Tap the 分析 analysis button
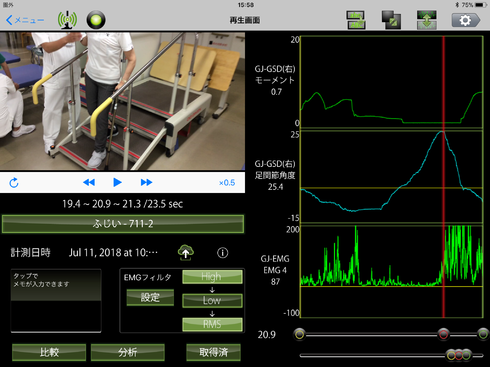 point(127,352)
